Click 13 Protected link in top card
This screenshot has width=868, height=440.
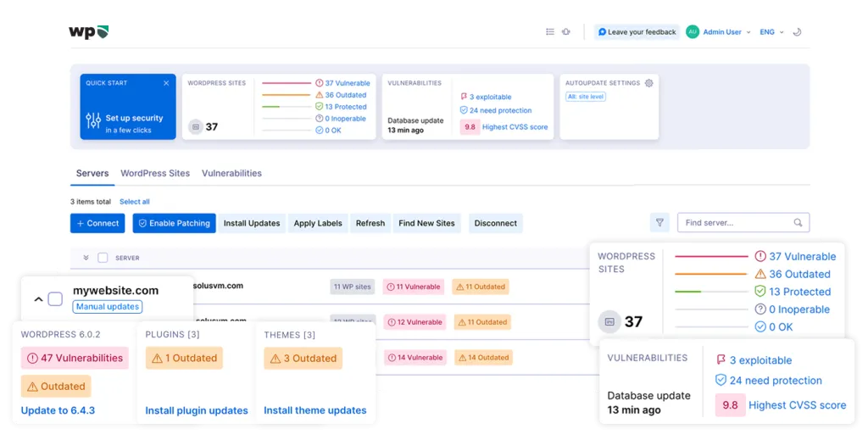coord(346,107)
